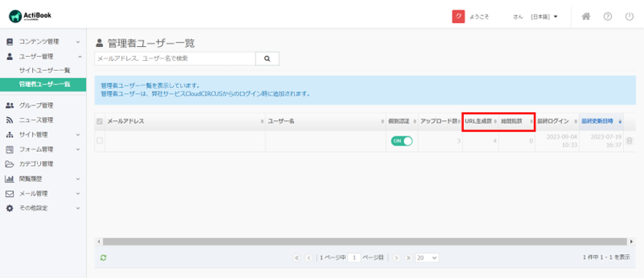Viewport: 644px width, 278px height.
Task: Open the help question mark icon
Action: pos(608,16)
